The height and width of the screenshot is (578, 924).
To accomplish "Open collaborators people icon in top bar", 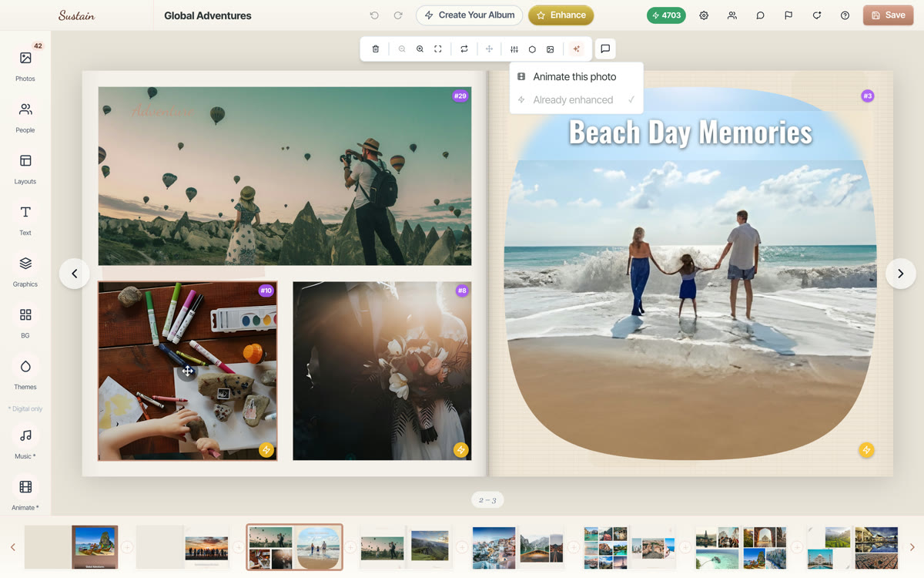I will (x=732, y=15).
